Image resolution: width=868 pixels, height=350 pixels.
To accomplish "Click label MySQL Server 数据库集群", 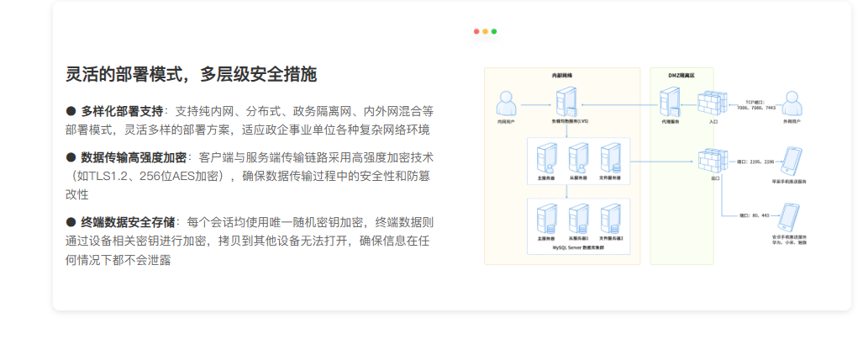I will click(x=578, y=247).
